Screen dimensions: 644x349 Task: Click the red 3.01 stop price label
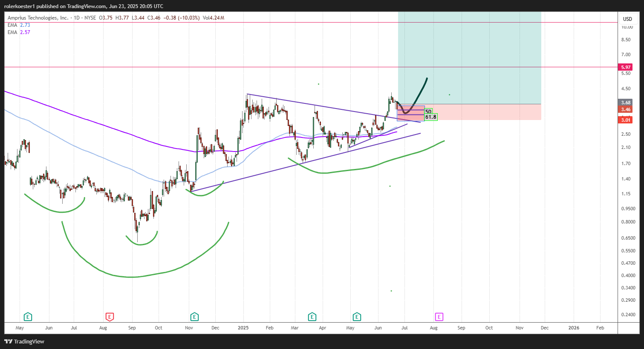(x=626, y=120)
